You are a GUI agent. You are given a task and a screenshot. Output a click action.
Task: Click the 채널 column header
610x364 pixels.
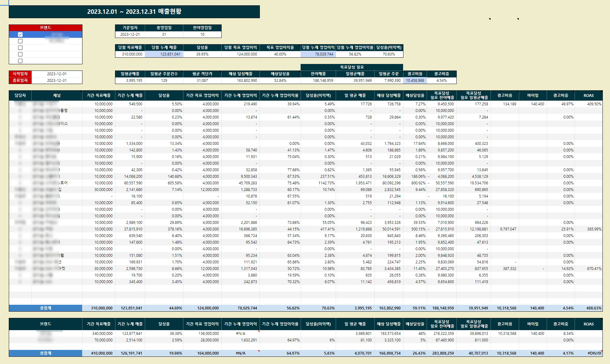coord(57,95)
